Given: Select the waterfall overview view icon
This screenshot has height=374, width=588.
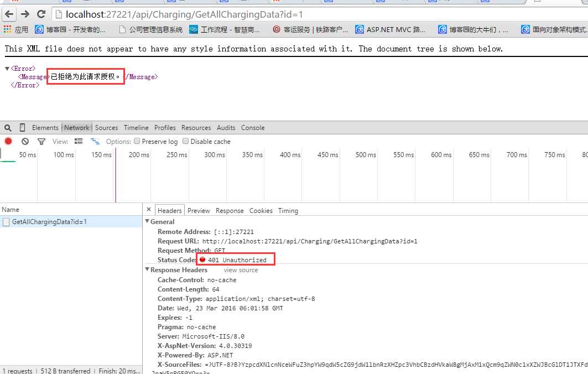Looking at the screenshot, I should [95, 142].
